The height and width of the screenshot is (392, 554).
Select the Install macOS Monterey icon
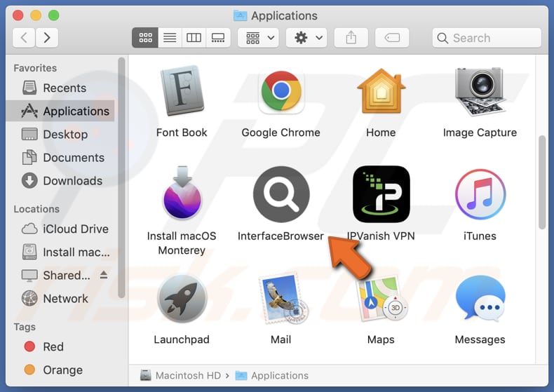182,194
